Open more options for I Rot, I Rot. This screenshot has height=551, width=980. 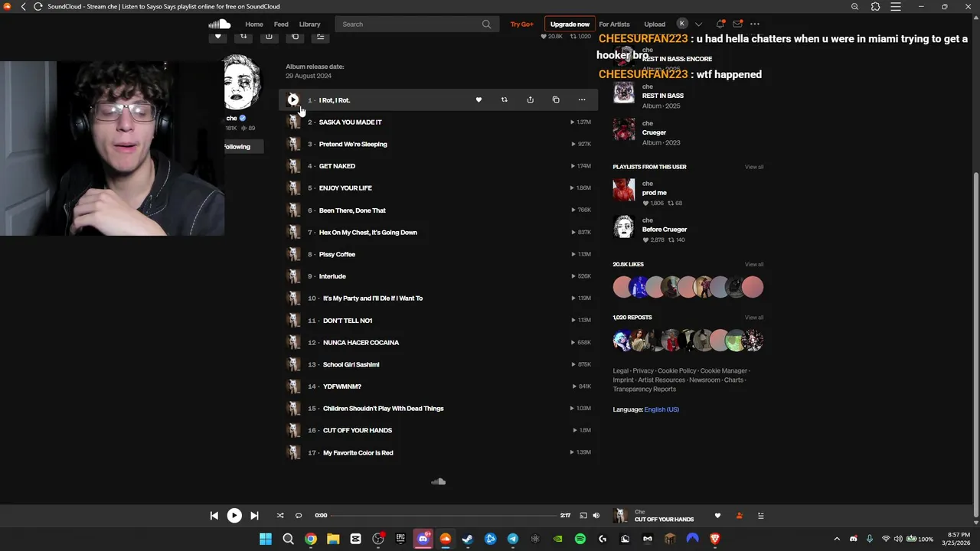coord(582,99)
